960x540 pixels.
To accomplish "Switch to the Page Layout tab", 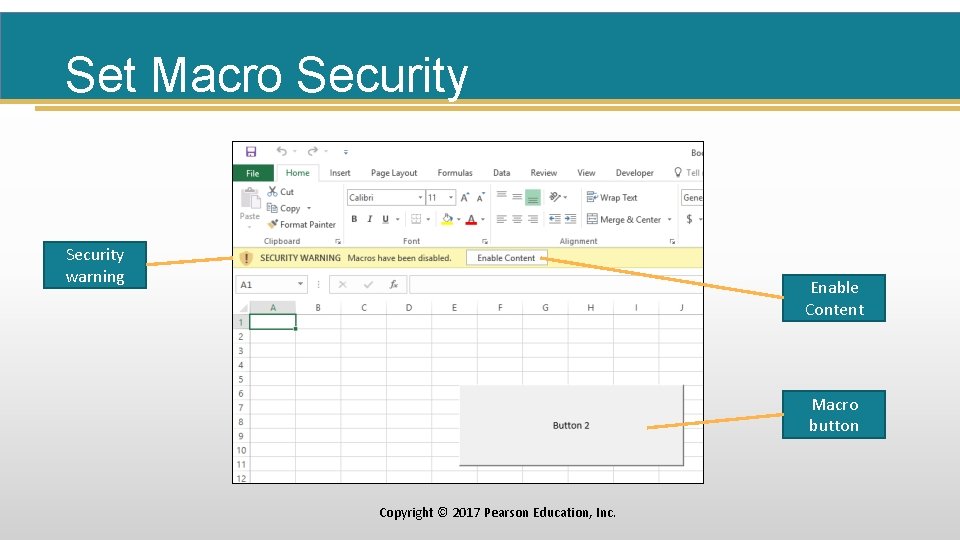I will pos(394,173).
